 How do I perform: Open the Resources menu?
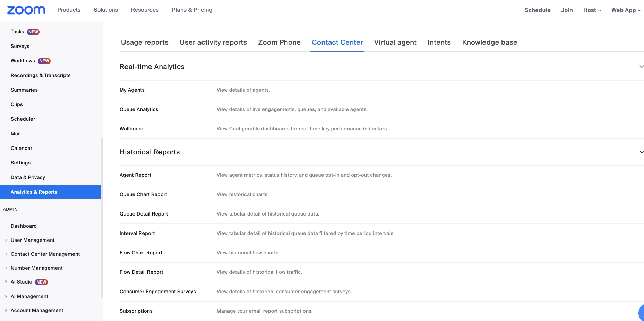pyautogui.click(x=145, y=10)
